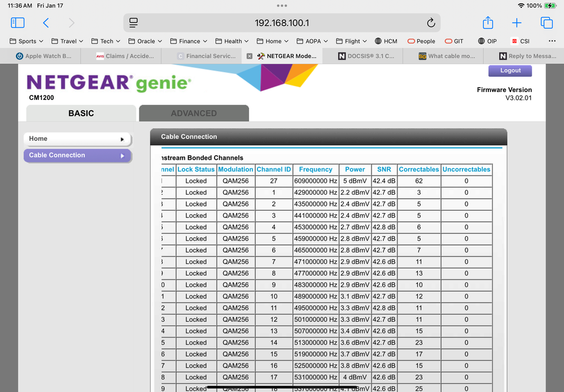Click the Logout button
This screenshot has width=564, height=392.
pyautogui.click(x=510, y=71)
